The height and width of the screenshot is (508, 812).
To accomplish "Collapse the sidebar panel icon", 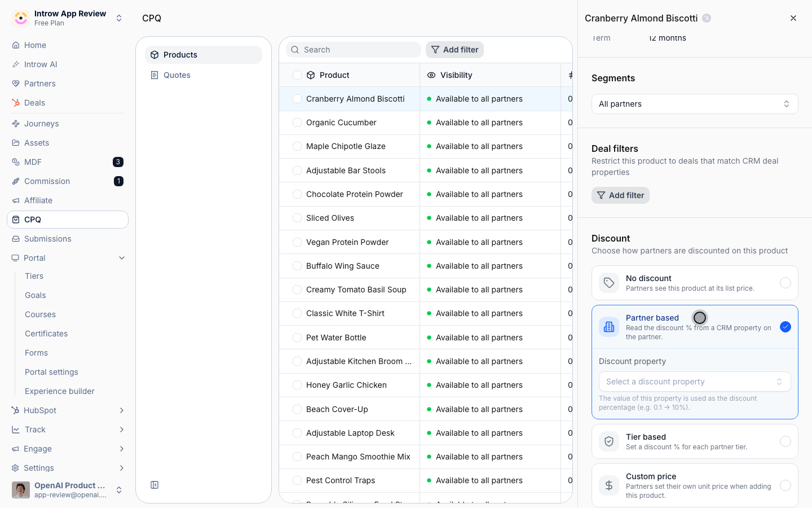I will pyautogui.click(x=155, y=485).
